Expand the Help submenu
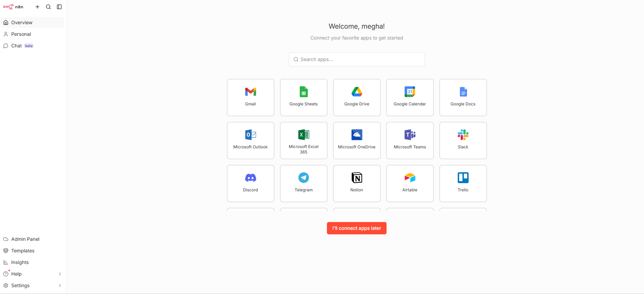 click(32, 274)
